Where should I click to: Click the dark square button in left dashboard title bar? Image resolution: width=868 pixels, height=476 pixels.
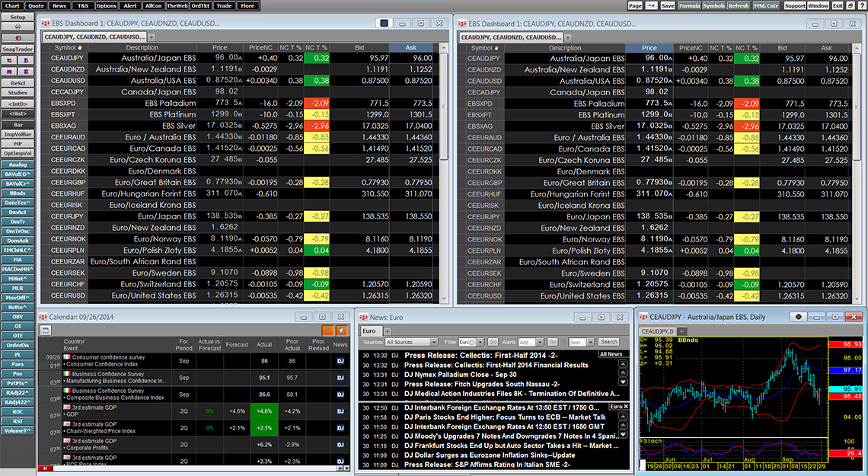(x=385, y=24)
